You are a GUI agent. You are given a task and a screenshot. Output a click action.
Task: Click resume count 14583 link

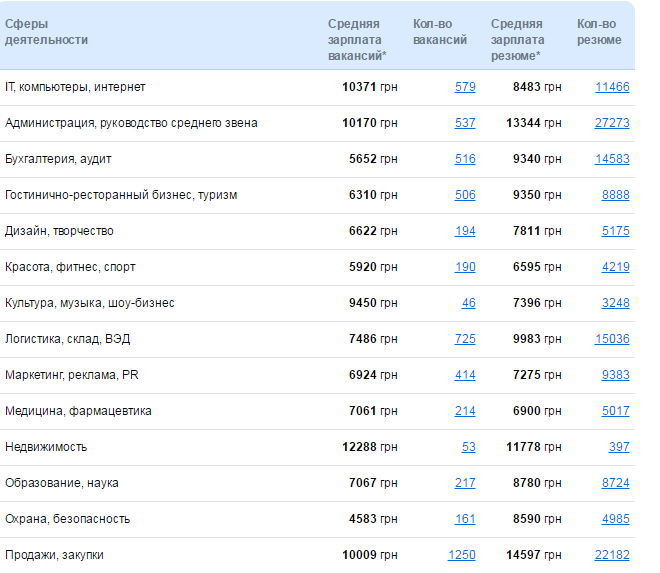612,159
